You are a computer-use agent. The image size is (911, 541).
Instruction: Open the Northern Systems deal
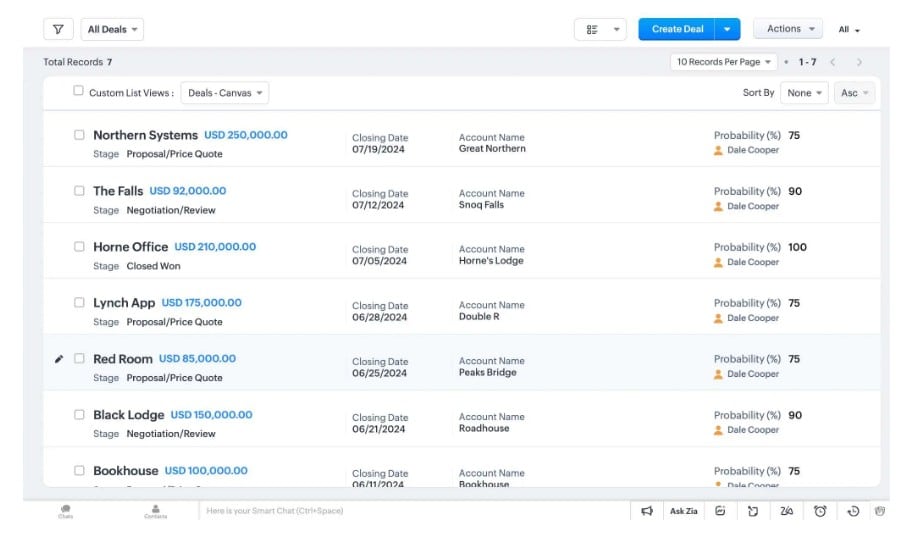tap(145, 135)
